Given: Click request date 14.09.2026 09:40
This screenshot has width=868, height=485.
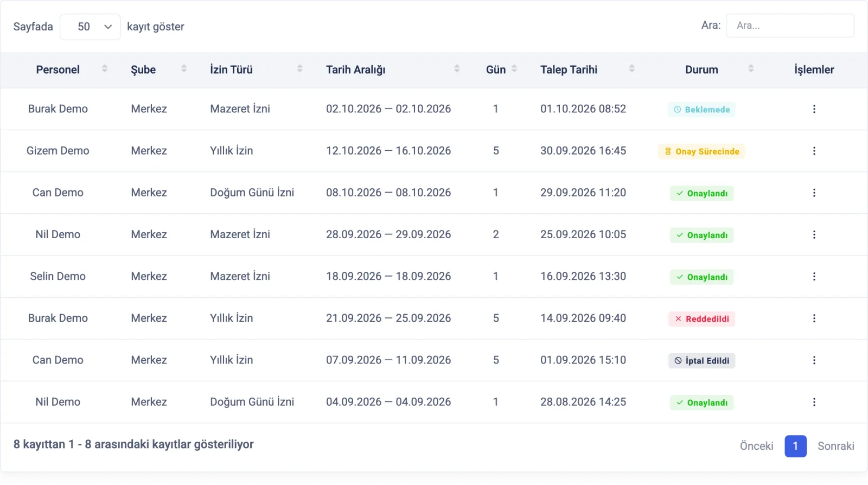Looking at the screenshot, I should point(583,318).
